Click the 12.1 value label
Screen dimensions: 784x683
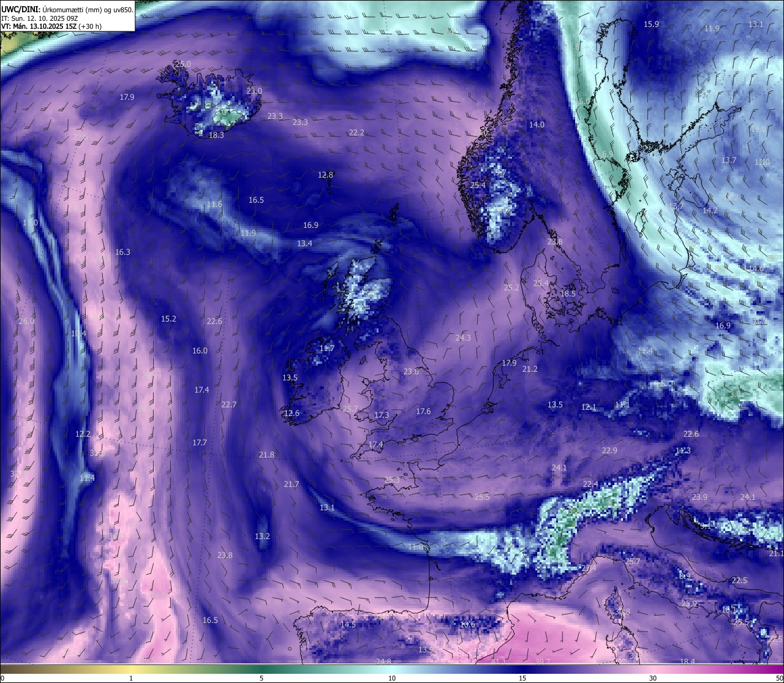(x=589, y=407)
